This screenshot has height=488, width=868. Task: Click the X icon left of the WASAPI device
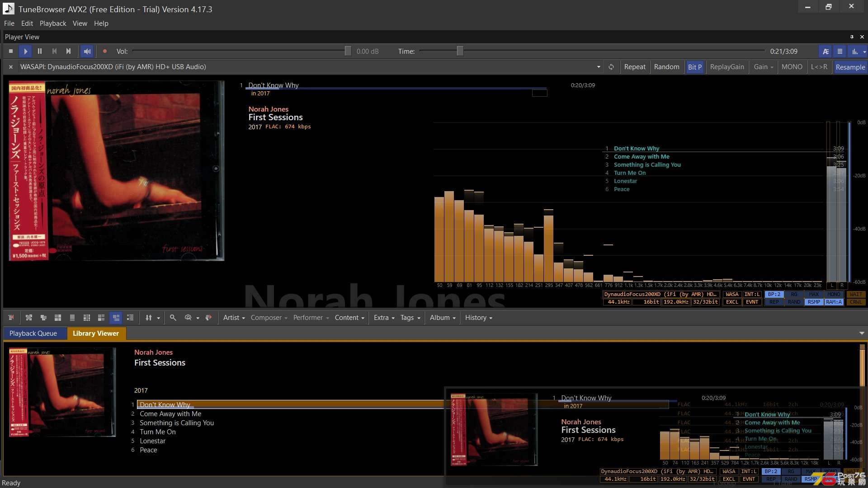pyautogui.click(x=11, y=67)
